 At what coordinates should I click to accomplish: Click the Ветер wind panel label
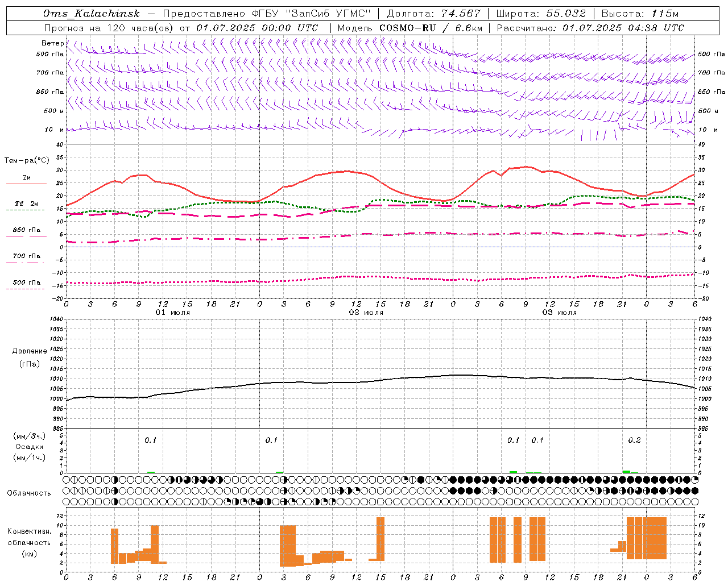[52, 43]
